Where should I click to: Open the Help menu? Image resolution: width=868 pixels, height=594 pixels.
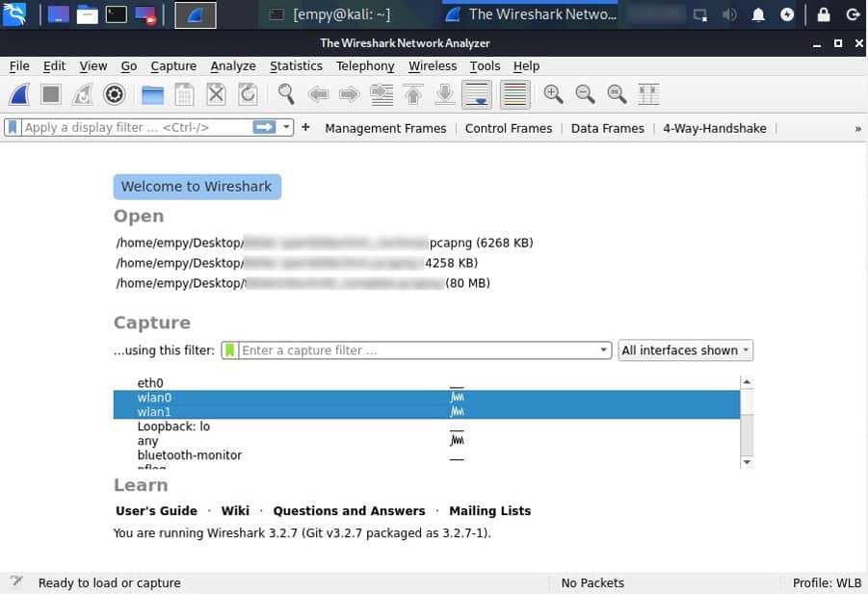[x=526, y=65]
